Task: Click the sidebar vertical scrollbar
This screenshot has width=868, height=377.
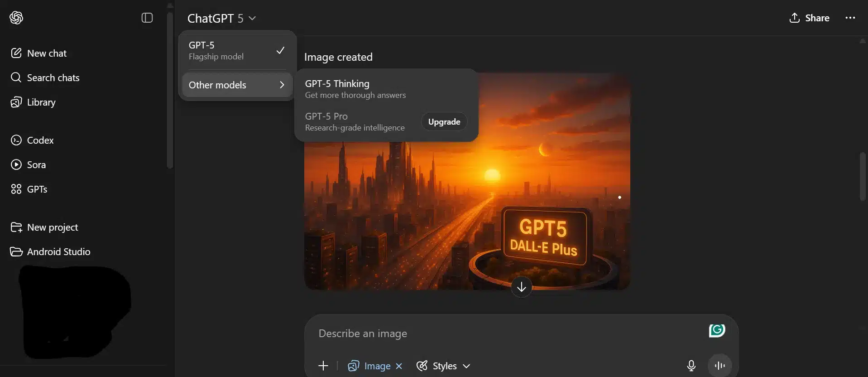Action: tap(170, 90)
